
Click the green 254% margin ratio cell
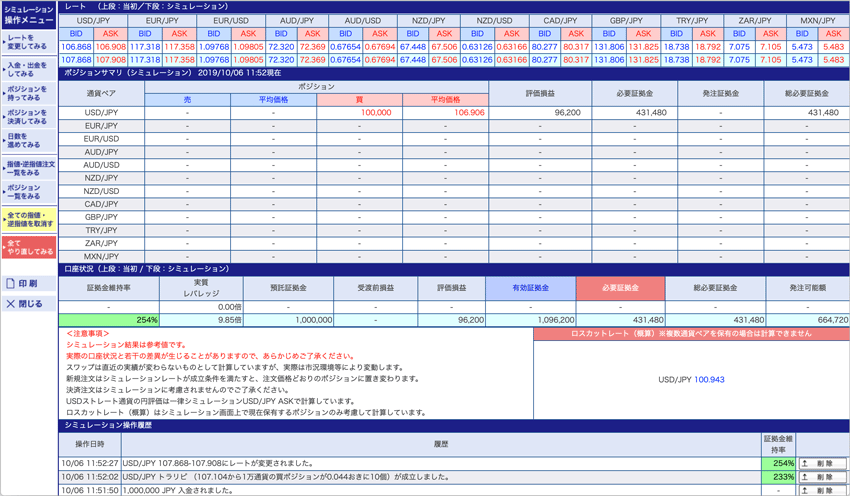pyautogui.click(x=110, y=320)
